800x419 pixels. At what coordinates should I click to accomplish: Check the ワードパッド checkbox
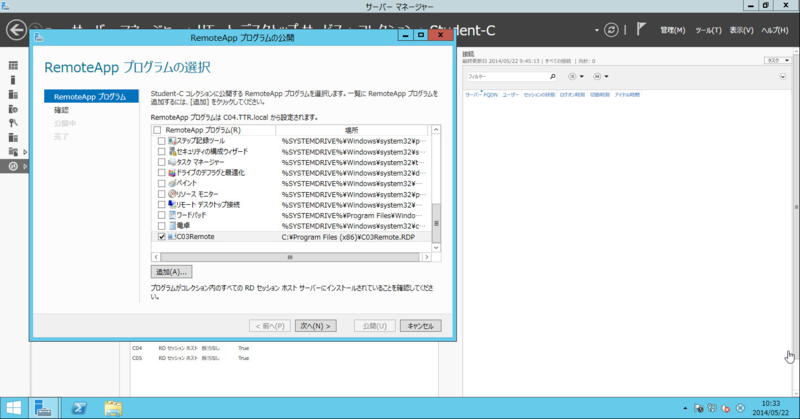[x=162, y=215]
